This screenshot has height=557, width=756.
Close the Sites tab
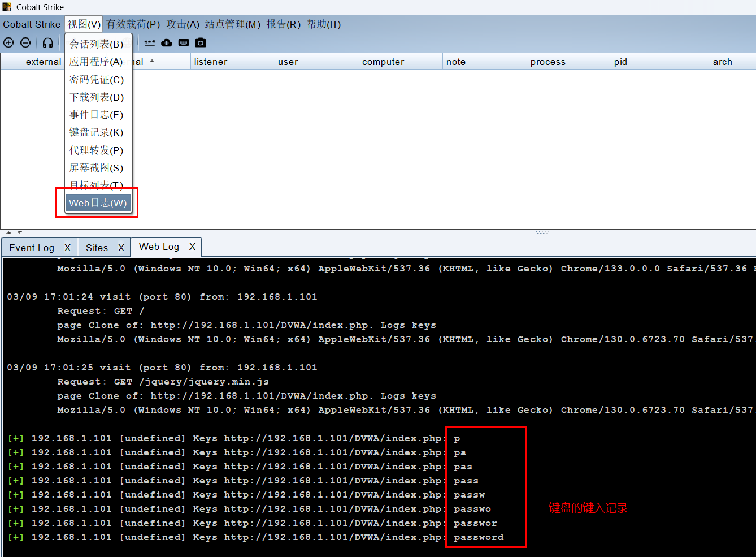[121, 248]
